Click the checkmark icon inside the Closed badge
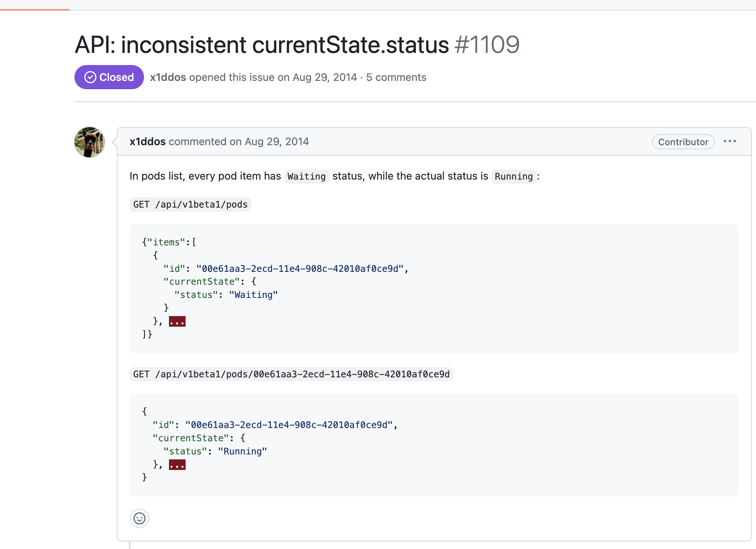The image size is (756, 549). tap(90, 77)
